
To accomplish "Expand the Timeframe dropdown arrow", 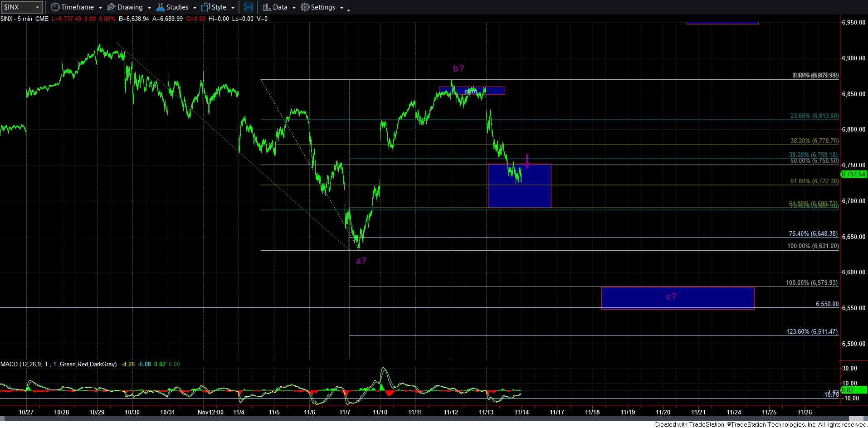I will 100,8.
